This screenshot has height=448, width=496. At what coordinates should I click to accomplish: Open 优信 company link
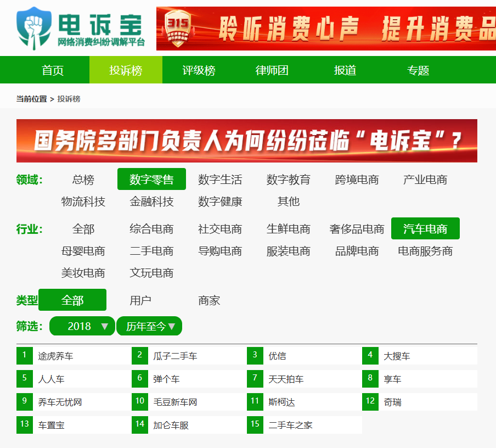(x=277, y=356)
